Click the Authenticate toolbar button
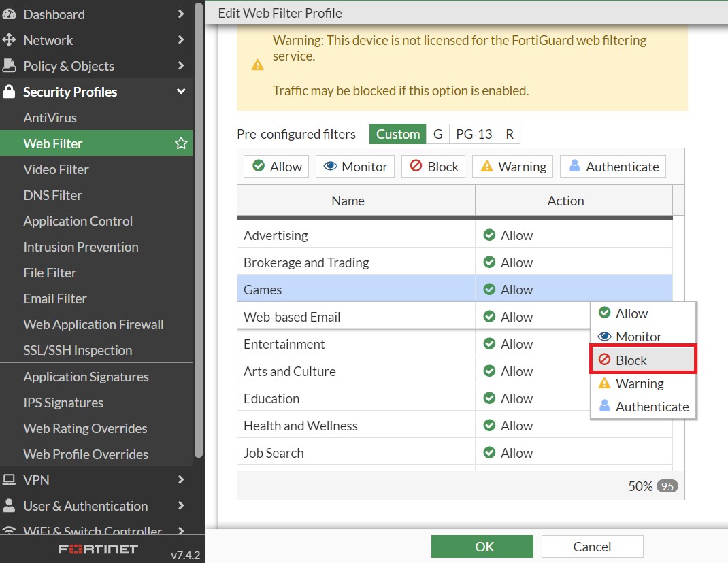The image size is (728, 563). click(x=613, y=167)
